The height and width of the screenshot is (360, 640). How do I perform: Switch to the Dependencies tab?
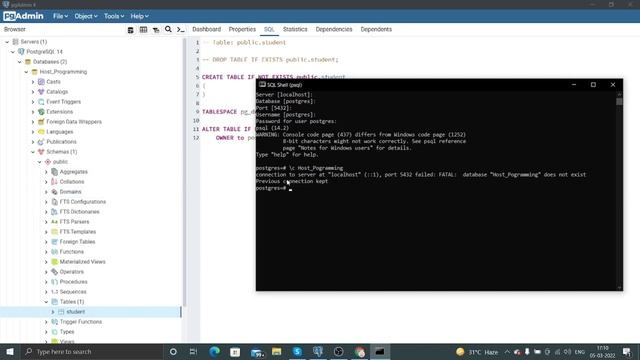(334, 29)
